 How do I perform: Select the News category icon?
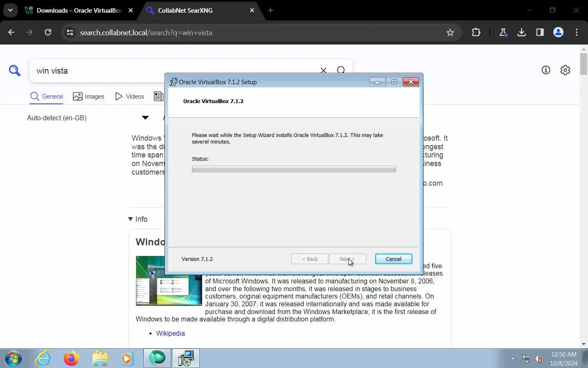[158, 96]
